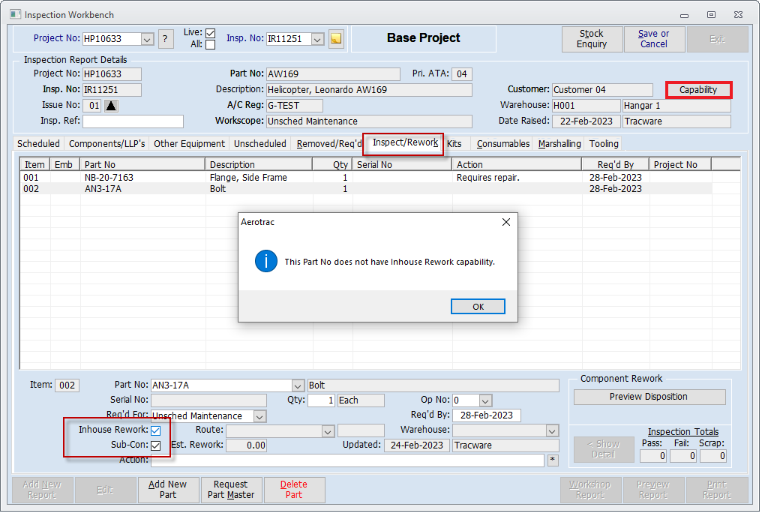760x512 pixels.
Task: Click the Req'd By column header
Action: pyautogui.click(x=616, y=164)
